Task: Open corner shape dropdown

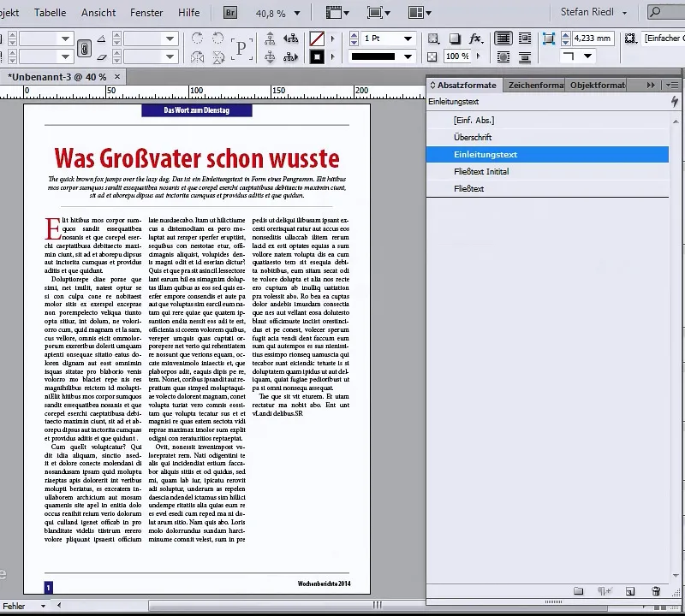Action: 588,56
